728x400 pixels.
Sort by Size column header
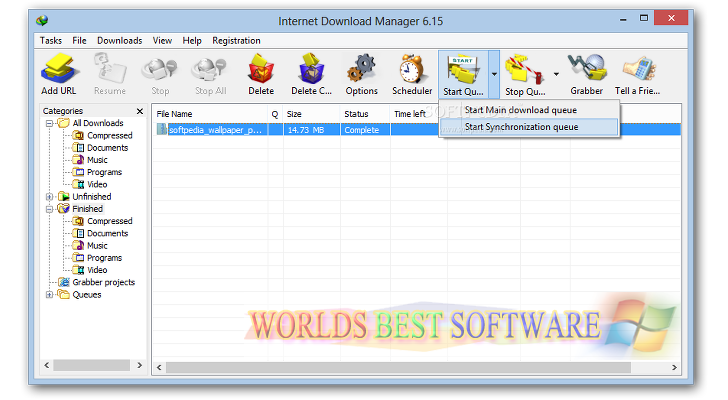point(311,114)
